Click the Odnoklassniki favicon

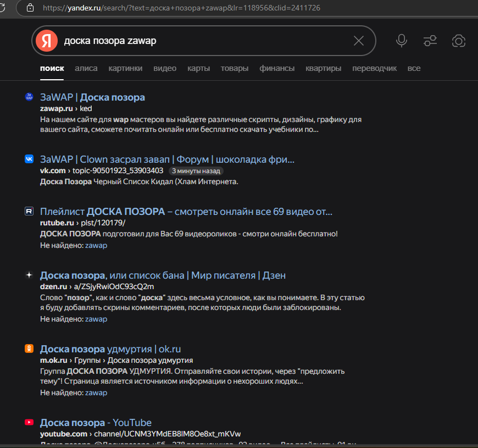tap(29, 349)
